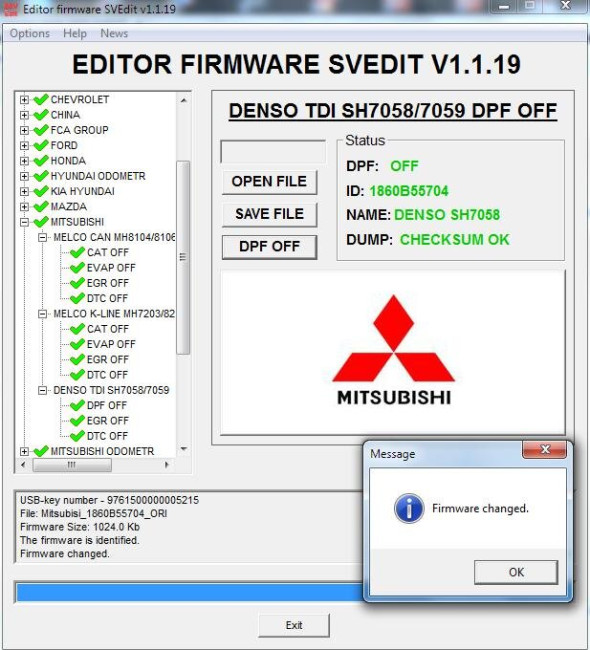Viewport: 590px width, 650px height.
Task: Select EGR OFF under MELCO CAN
Action: tap(108, 283)
